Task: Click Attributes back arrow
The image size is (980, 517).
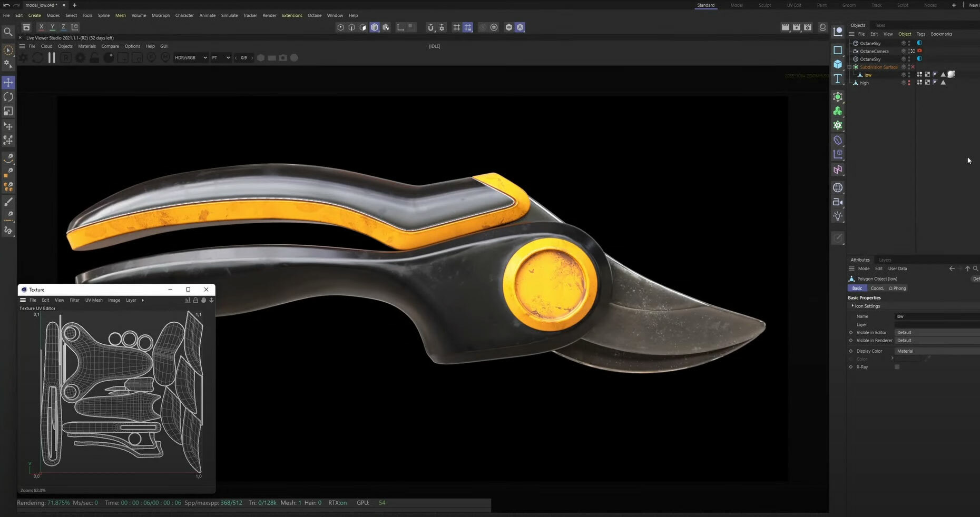Action: pos(952,269)
